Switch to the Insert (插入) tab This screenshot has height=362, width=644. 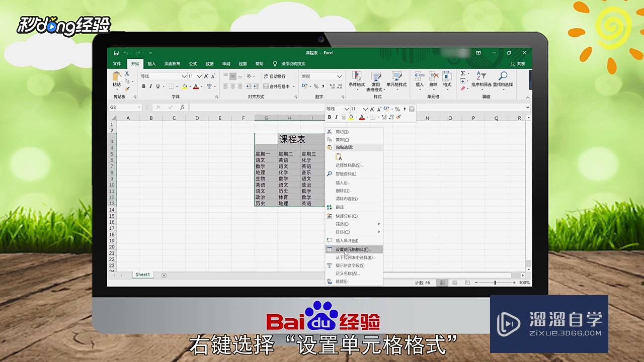coord(151,64)
